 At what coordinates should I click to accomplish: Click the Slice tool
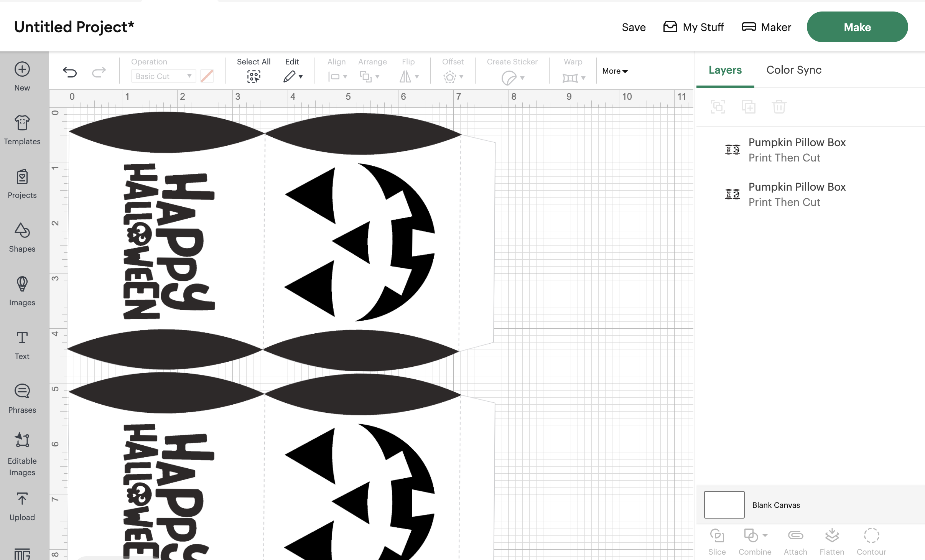coord(717,542)
